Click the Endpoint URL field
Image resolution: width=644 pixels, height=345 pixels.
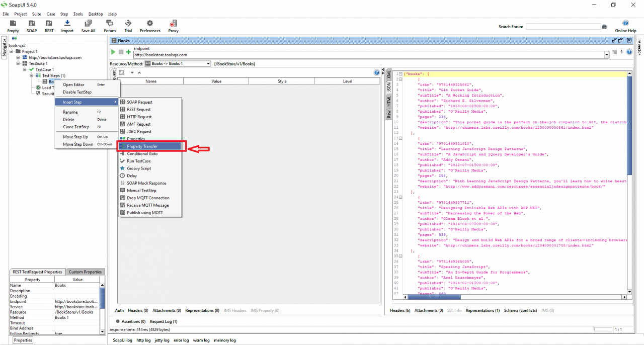368,55
